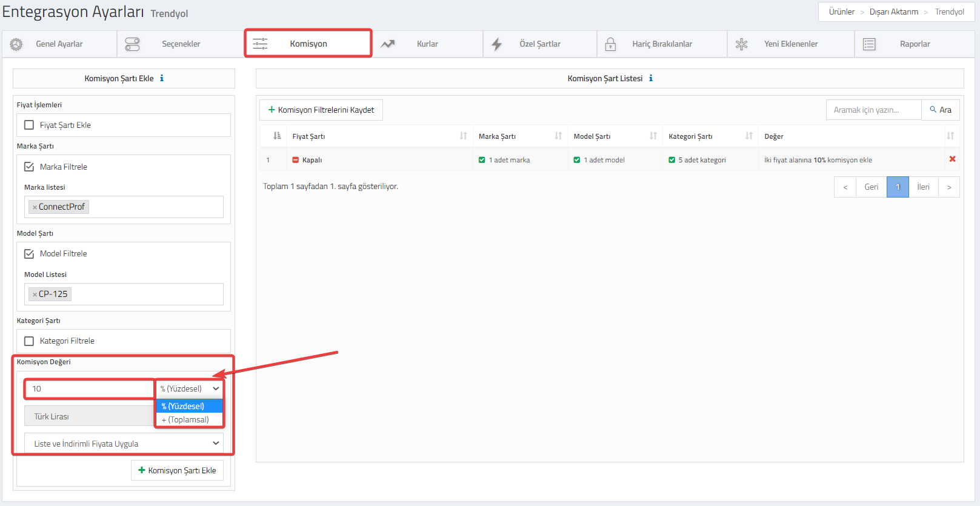Click the green check beside 5 adet kategori
Screen dimensions: 980x506
[672, 160]
